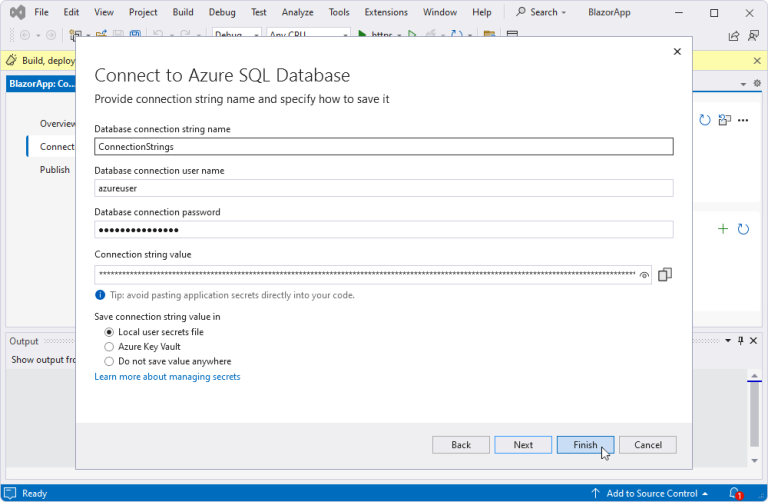Open the Debug menu
This screenshot has width=768, height=502.
[x=222, y=12]
